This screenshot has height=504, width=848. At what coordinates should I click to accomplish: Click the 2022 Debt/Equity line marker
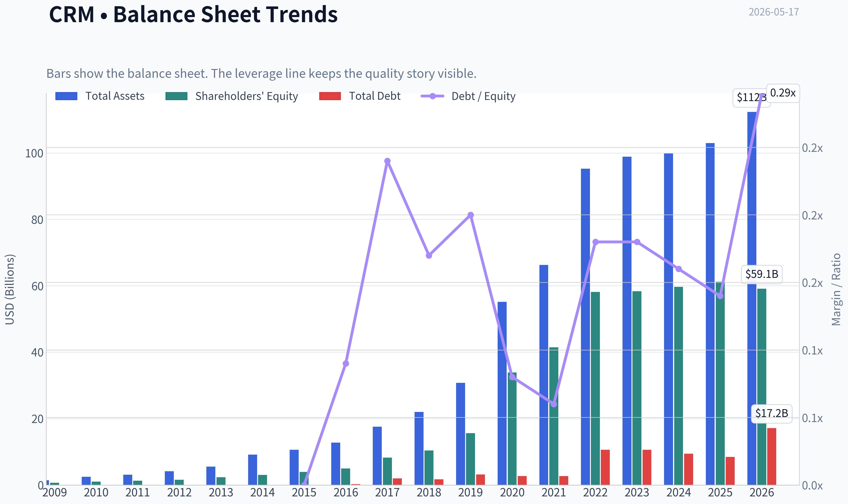pyautogui.click(x=595, y=242)
